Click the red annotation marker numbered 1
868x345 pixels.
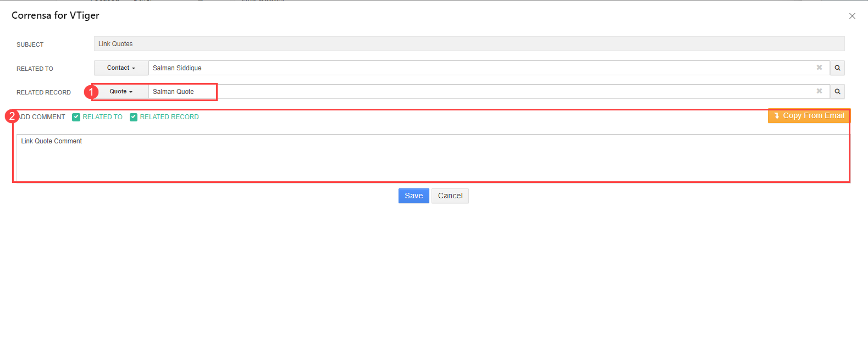point(91,92)
